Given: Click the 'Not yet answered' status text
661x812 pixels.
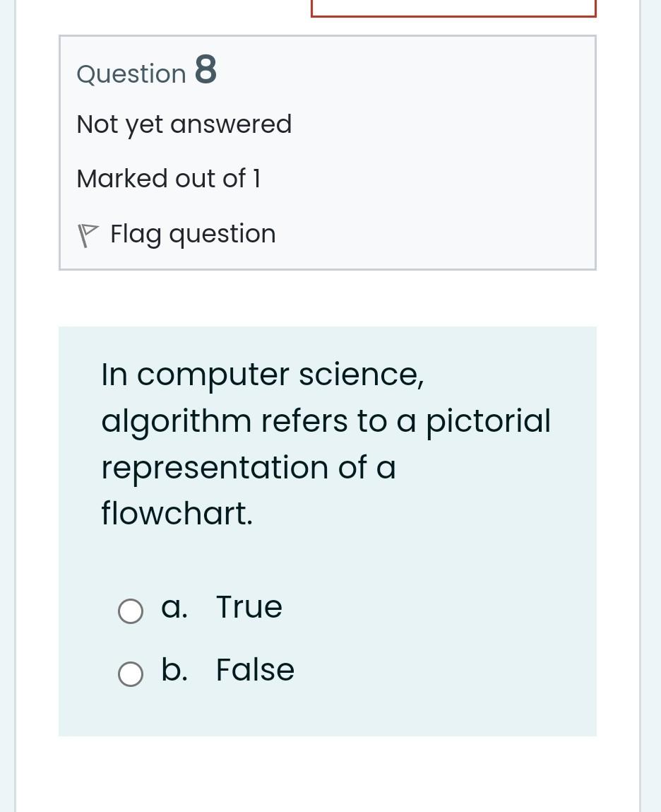Looking at the screenshot, I should (184, 124).
